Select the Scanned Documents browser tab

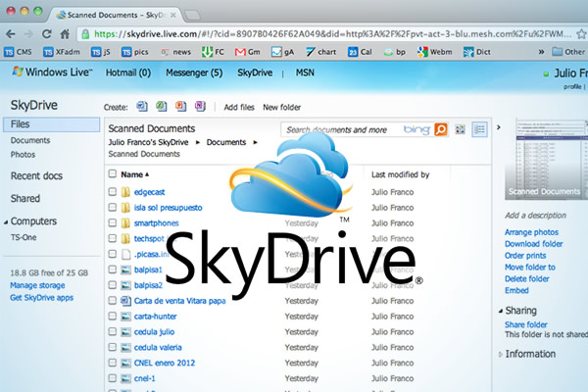(117, 15)
